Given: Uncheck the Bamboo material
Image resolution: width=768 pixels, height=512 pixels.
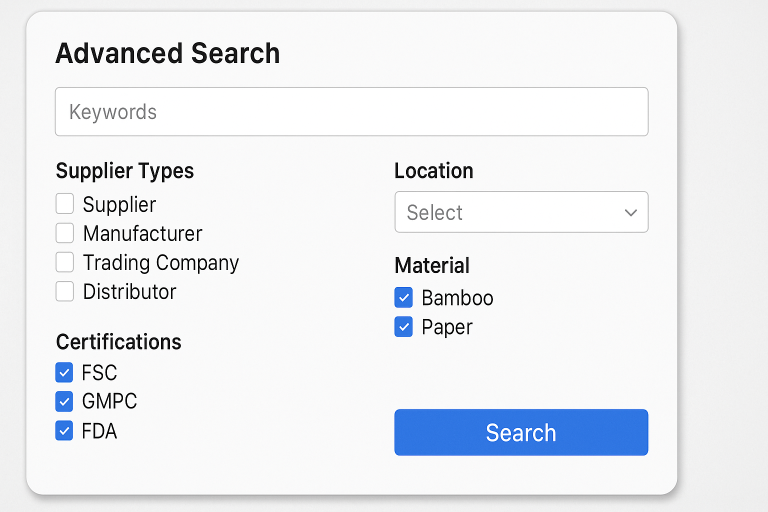Looking at the screenshot, I should tap(404, 297).
